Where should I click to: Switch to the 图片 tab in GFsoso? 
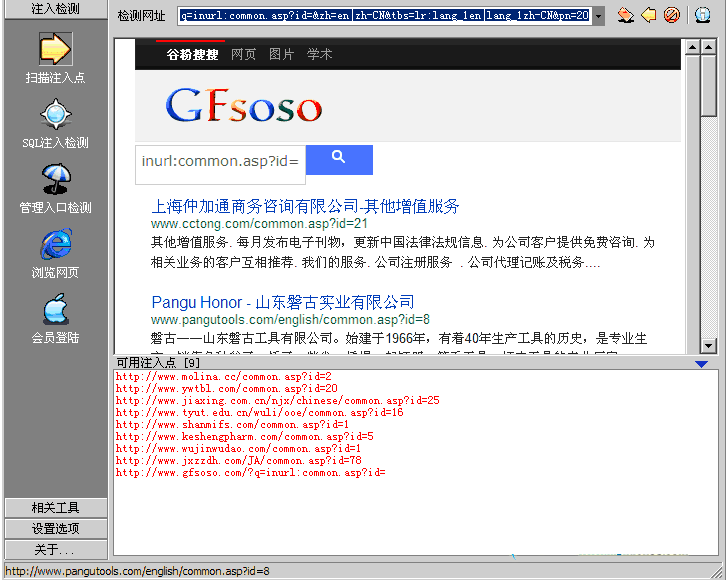pyautogui.click(x=281, y=54)
